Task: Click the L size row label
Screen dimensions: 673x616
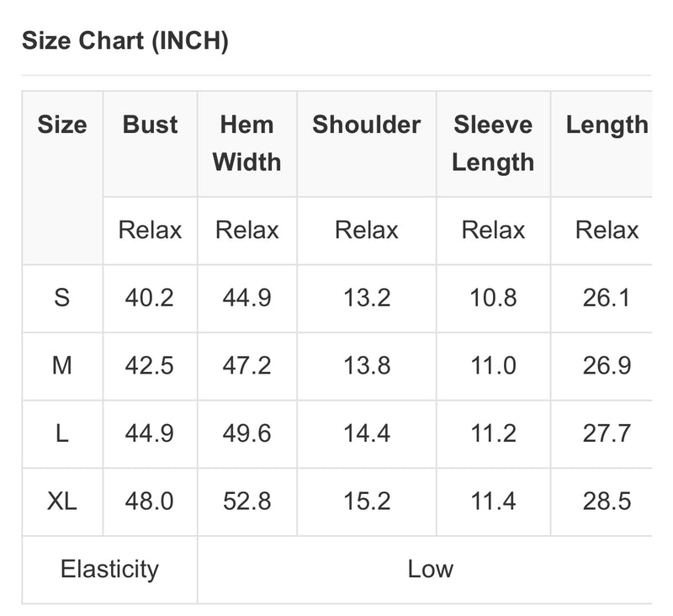Action: 61,433
